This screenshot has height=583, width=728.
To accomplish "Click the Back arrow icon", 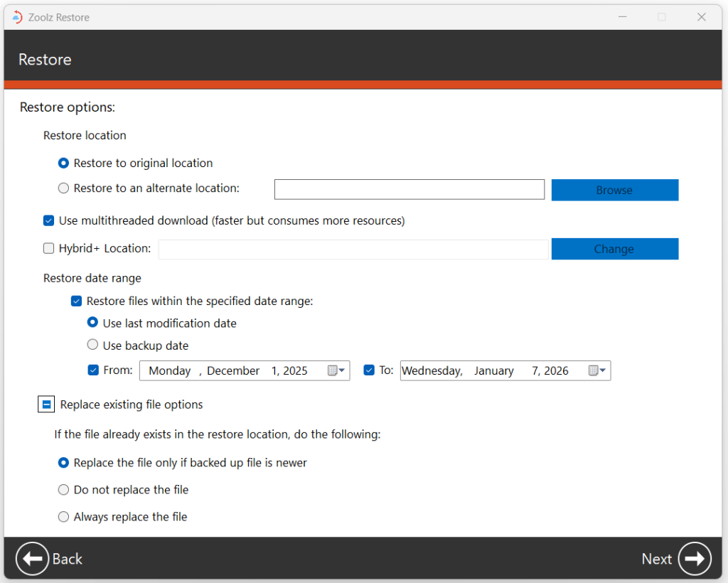I will 32,559.
